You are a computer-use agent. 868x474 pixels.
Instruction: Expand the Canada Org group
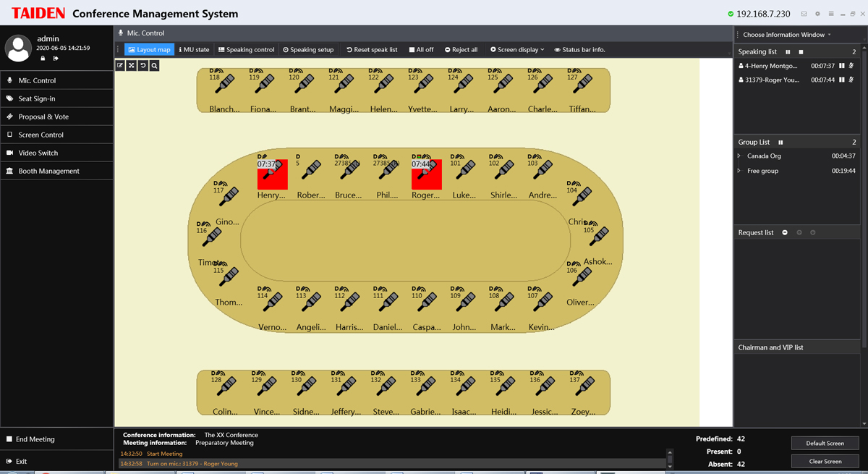coord(739,156)
